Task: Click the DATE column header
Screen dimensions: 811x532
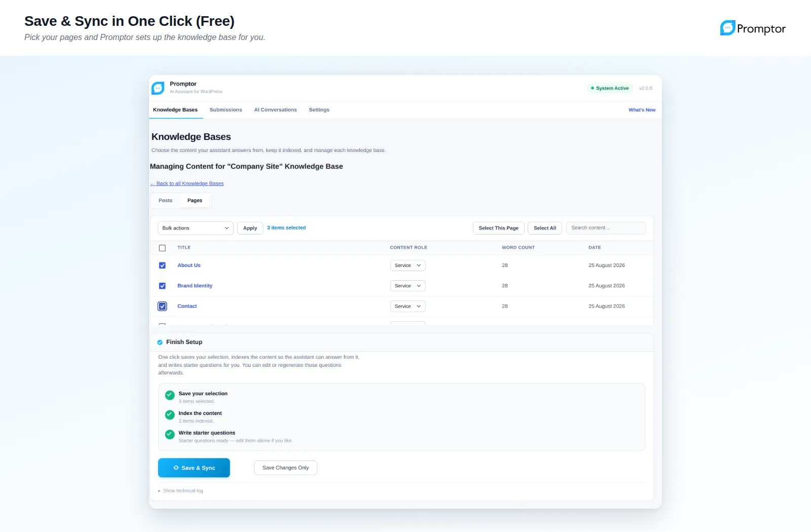Action: coord(595,248)
